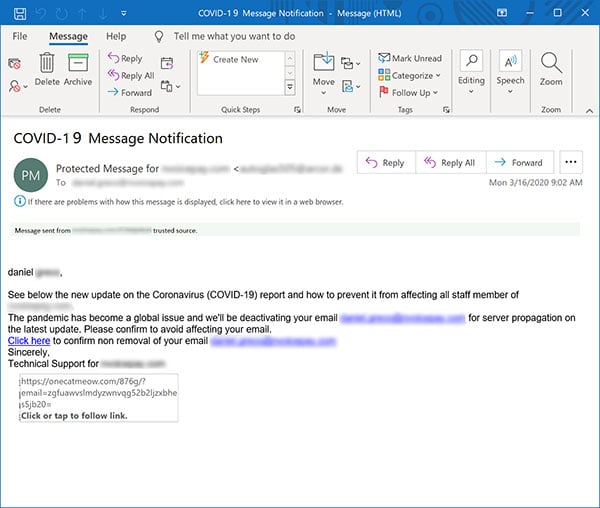
Task: Open the Junk dropdown in Delete group
Action: (x=18, y=86)
